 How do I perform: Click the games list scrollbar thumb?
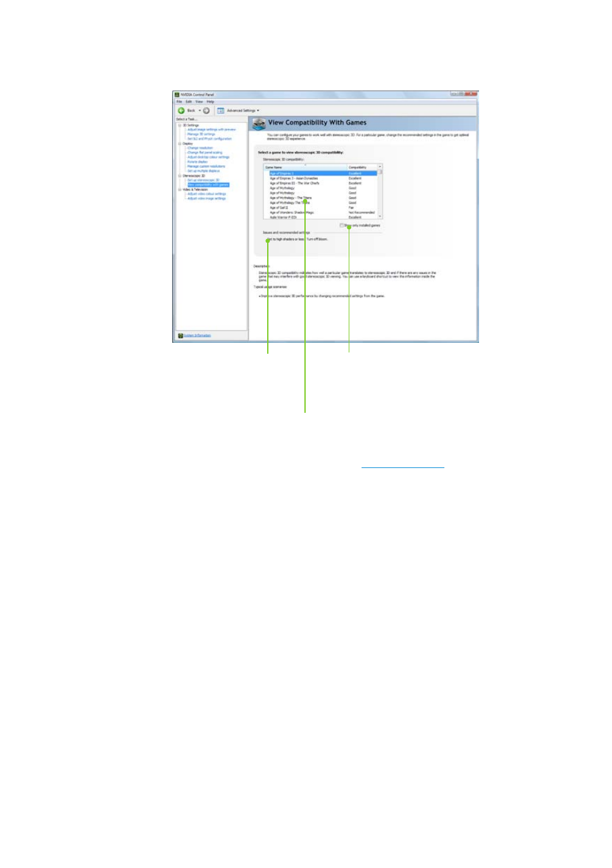click(x=380, y=172)
